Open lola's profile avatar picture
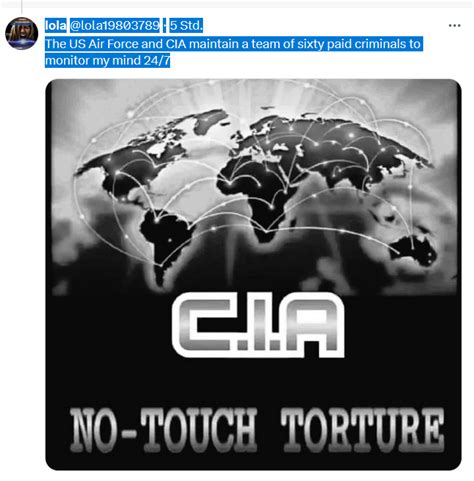 [x=22, y=33]
